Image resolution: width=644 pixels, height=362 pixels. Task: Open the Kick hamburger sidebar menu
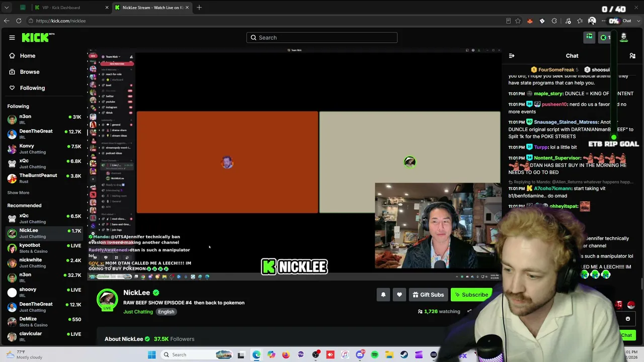click(x=12, y=38)
